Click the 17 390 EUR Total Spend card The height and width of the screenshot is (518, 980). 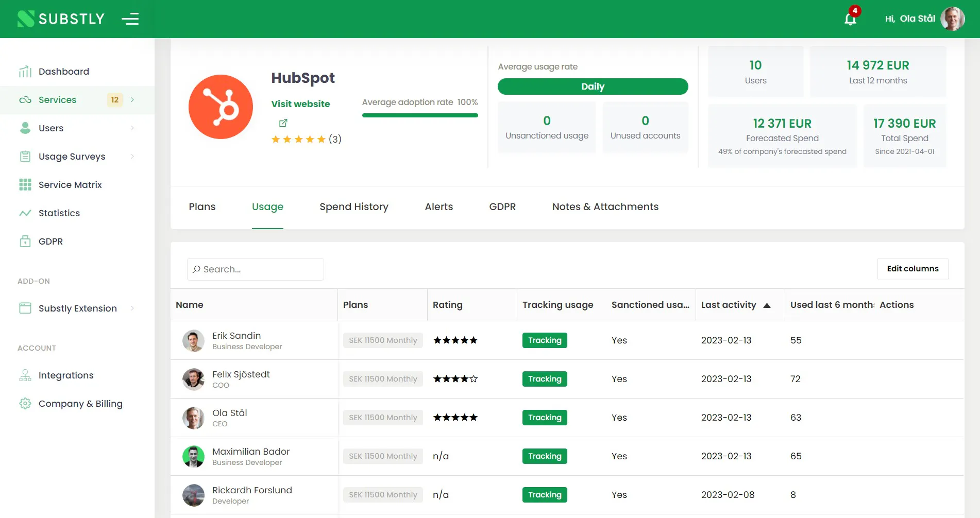pos(905,136)
